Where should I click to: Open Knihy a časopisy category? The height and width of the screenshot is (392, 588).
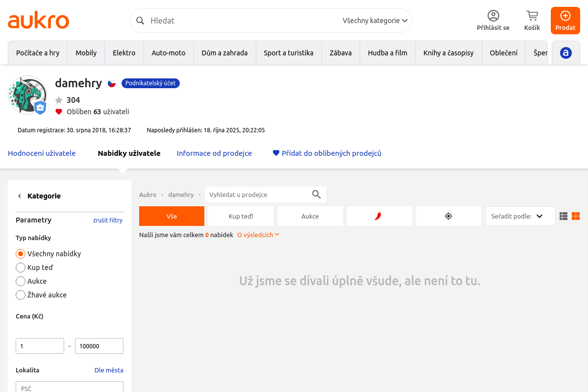click(x=448, y=53)
